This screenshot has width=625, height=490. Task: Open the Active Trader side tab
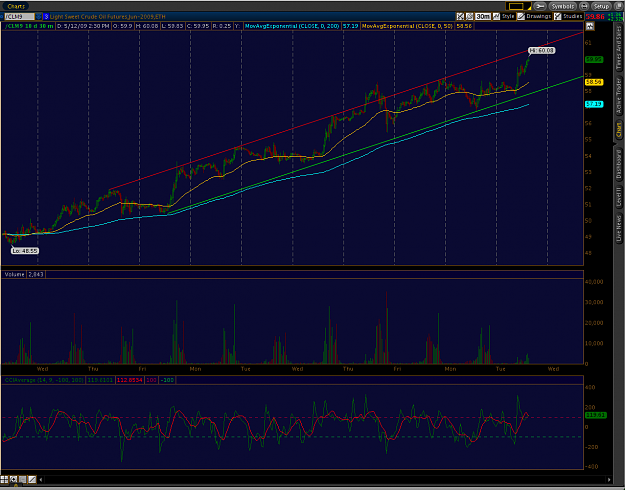(619, 95)
